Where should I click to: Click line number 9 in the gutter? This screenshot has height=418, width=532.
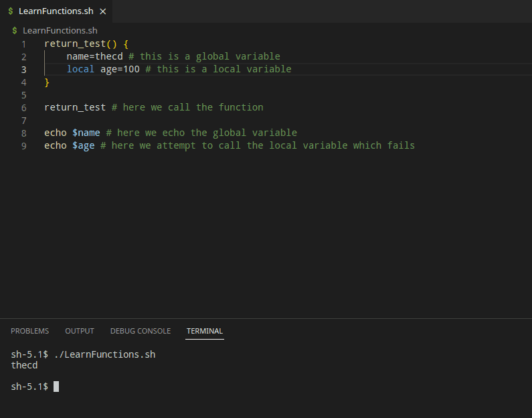pos(23,146)
